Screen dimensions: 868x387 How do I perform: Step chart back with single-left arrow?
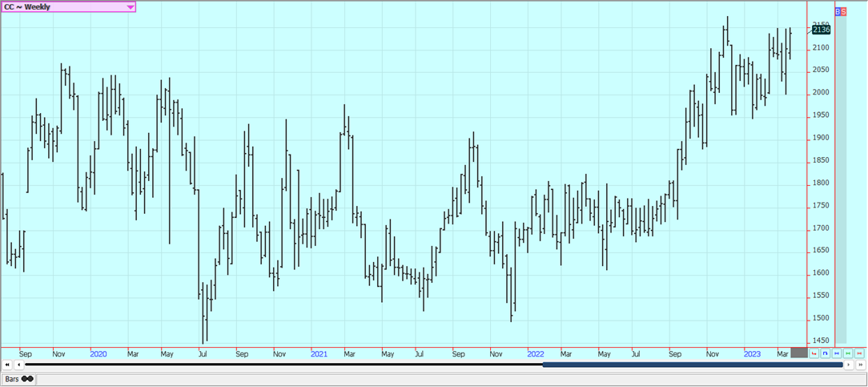point(19,365)
